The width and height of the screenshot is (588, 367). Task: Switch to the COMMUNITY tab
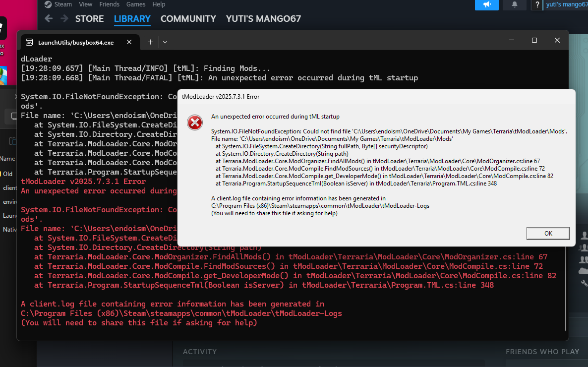coord(188,19)
